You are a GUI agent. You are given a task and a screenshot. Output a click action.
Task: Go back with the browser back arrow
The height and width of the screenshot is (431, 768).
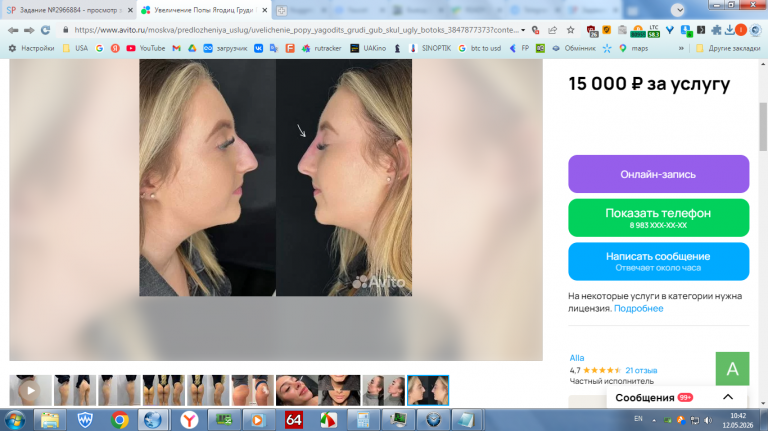[13, 30]
